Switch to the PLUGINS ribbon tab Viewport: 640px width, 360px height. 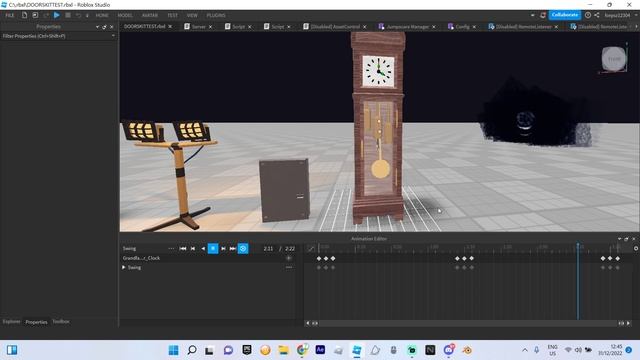pyautogui.click(x=216, y=16)
